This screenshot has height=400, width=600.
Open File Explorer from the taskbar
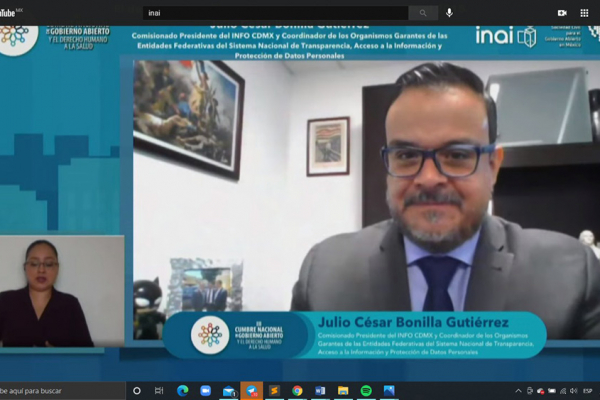coord(343,391)
